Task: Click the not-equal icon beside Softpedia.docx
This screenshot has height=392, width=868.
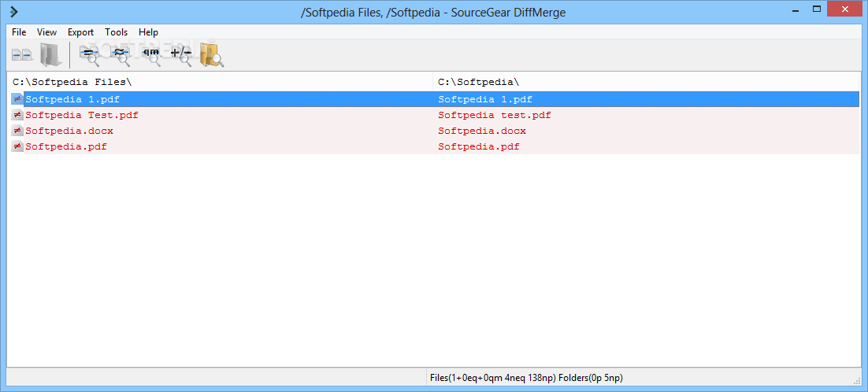Action: [x=17, y=131]
